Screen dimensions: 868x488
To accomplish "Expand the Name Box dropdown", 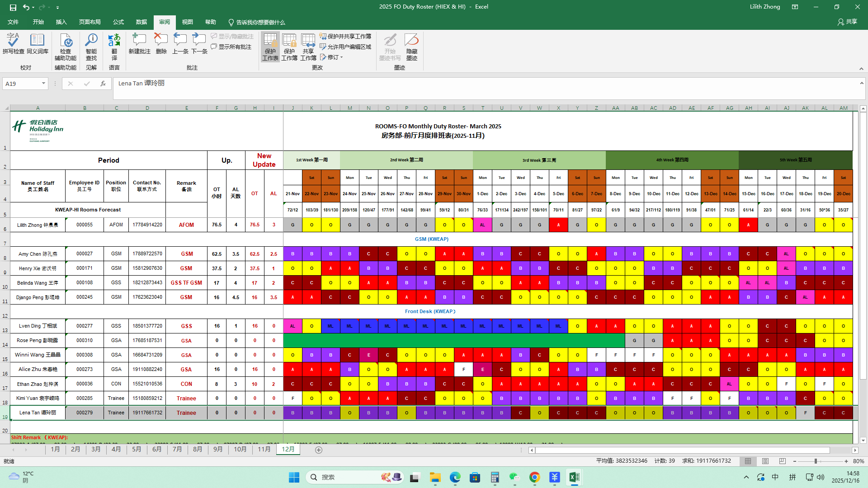I will pos(43,84).
